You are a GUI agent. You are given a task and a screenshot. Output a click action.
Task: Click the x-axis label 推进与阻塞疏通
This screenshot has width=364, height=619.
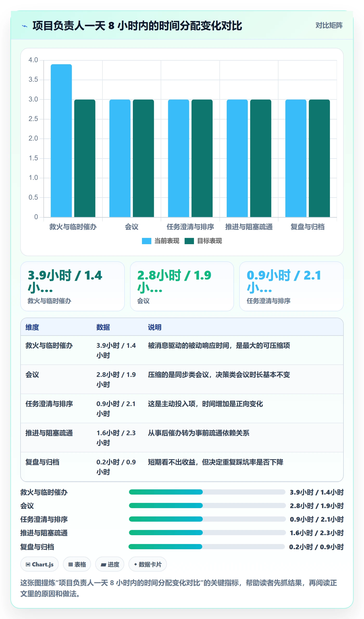[x=249, y=227]
